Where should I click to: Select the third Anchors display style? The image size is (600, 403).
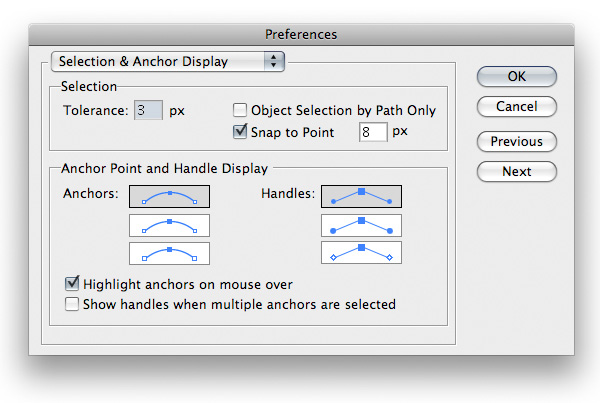pos(169,252)
